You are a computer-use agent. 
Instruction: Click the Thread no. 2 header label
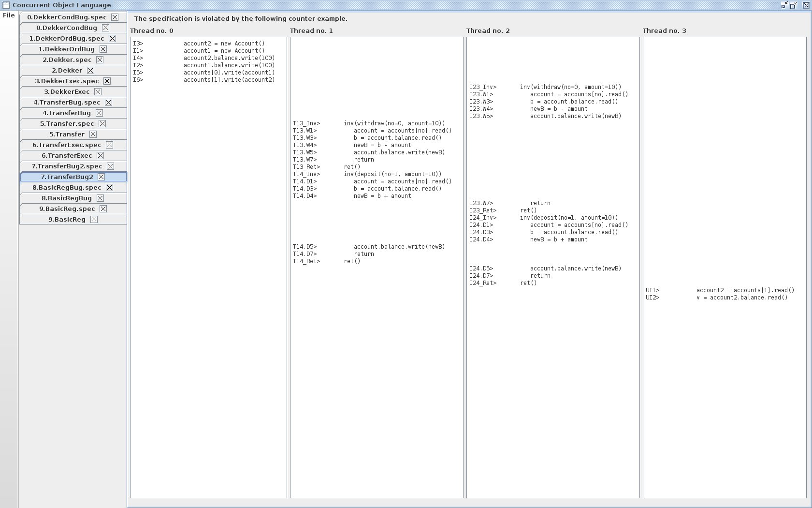[x=488, y=30]
